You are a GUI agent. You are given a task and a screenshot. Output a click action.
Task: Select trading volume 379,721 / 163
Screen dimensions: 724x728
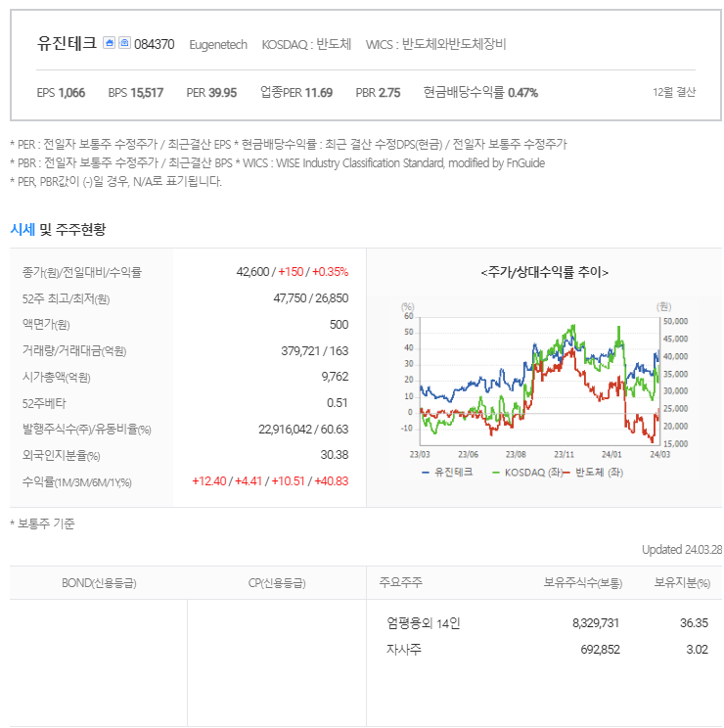[x=314, y=351]
